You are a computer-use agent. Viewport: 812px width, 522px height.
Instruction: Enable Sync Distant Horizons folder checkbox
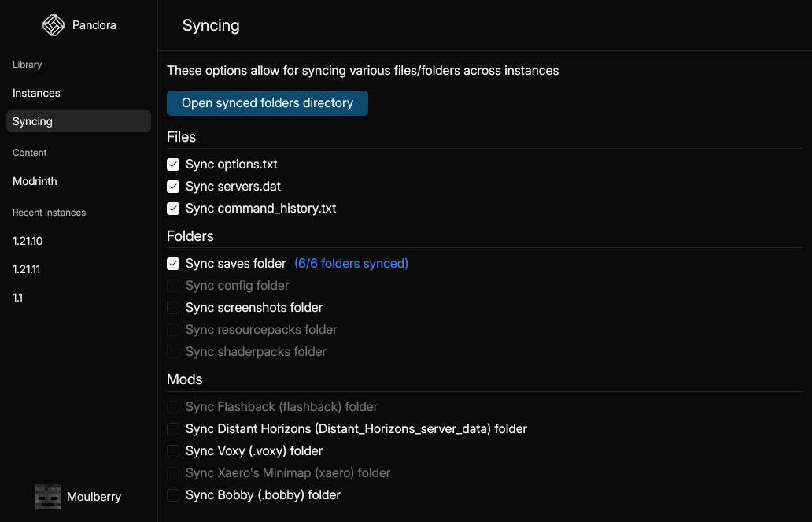click(173, 428)
